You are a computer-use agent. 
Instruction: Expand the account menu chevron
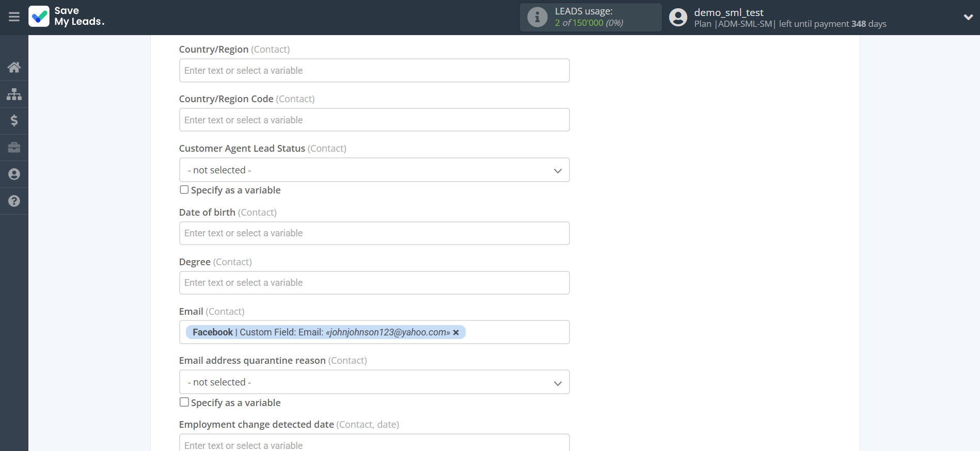[x=968, y=17]
